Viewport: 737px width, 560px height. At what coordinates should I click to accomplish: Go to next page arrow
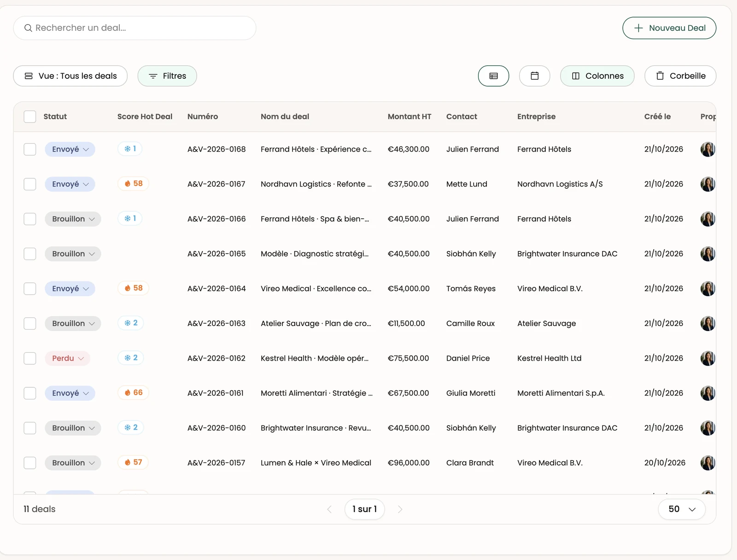pos(400,509)
